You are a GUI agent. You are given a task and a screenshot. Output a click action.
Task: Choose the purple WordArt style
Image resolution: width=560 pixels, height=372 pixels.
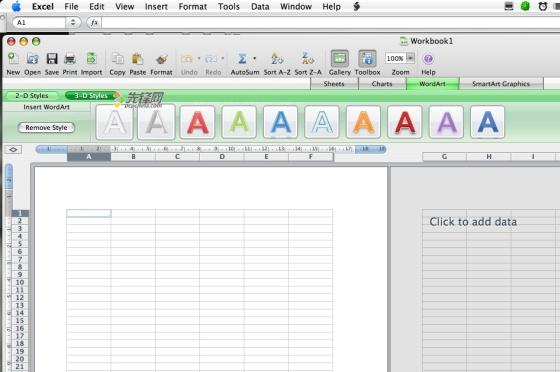(446, 122)
